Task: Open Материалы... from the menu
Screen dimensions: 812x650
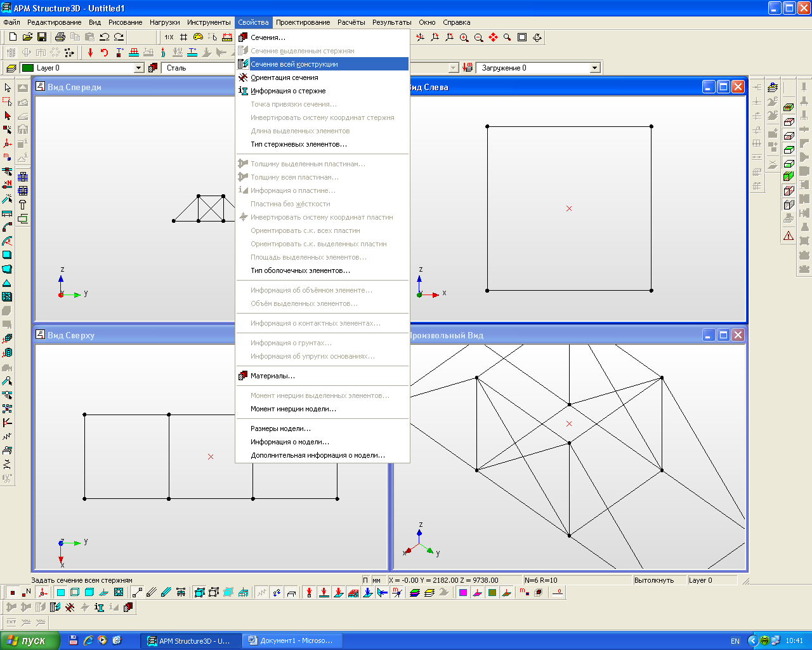Action: pos(322,376)
